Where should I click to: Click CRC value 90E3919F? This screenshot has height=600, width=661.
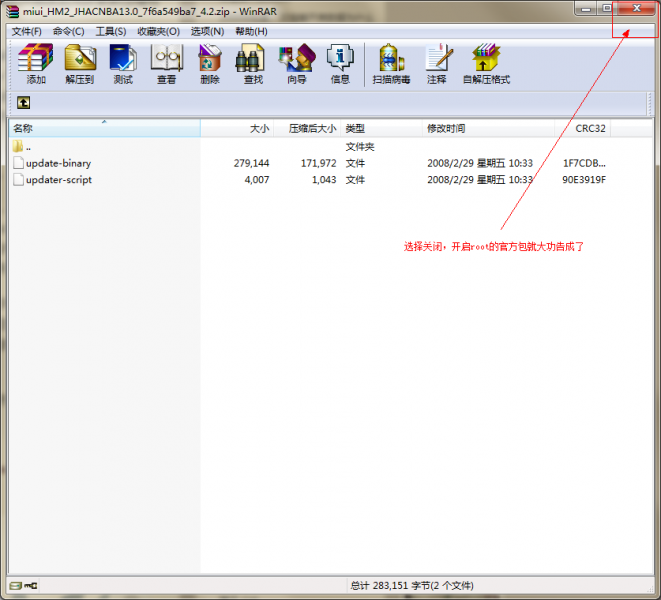click(x=584, y=180)
